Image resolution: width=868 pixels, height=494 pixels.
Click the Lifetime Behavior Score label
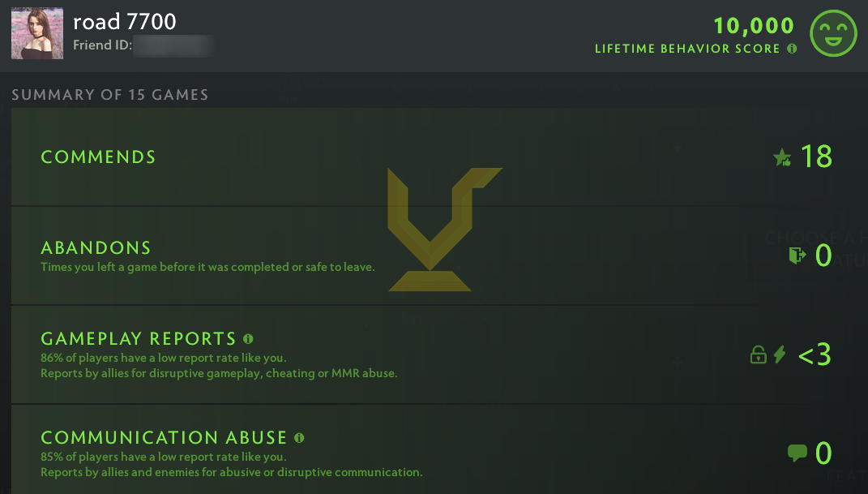[x=687, y=49]
